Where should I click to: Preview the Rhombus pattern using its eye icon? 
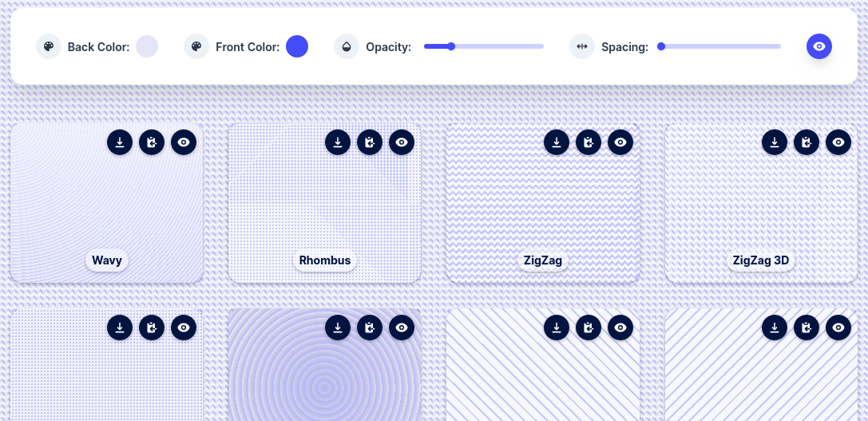click(402, 142)
